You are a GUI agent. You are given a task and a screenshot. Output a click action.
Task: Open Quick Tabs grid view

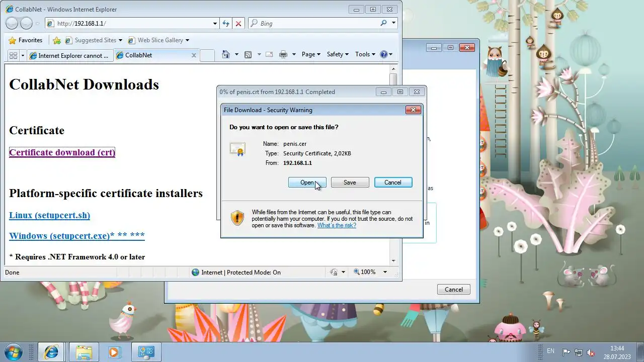click(13, 55)
